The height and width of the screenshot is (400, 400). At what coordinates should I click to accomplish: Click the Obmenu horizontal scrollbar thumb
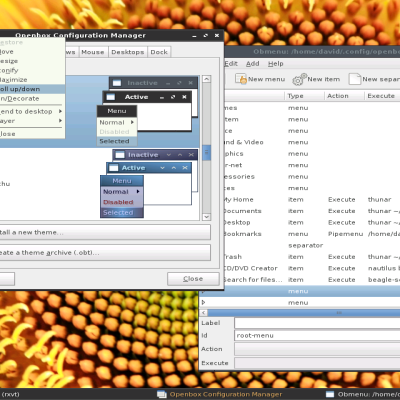[x=304, y=313]
